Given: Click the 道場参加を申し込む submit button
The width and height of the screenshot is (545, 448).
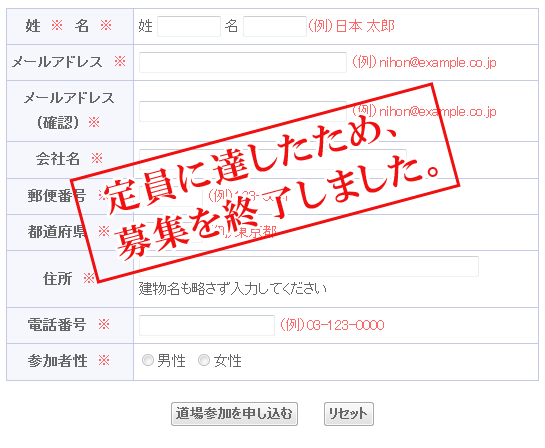Looking at the screenshot, I should point(234,414).
